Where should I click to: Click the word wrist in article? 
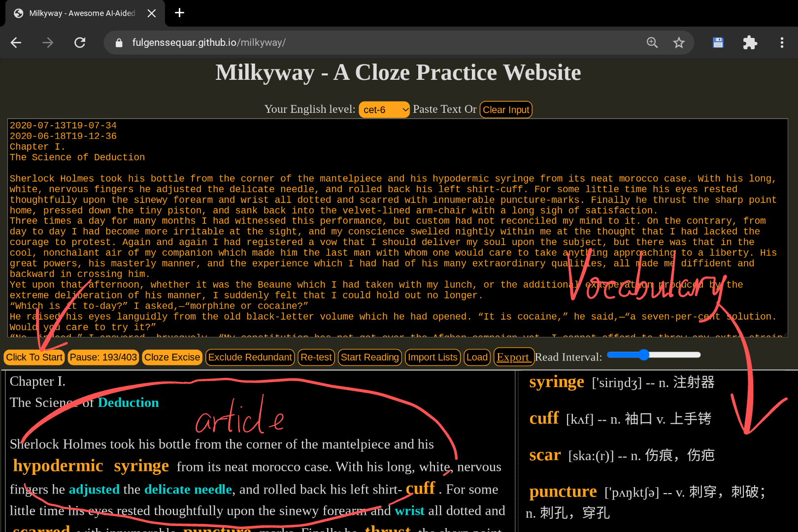[409, 510]
